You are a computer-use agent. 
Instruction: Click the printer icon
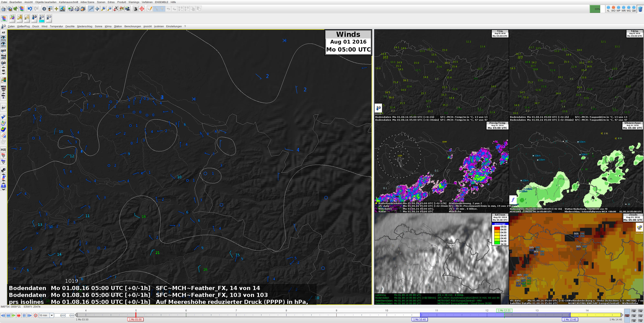tap(77, 9)
